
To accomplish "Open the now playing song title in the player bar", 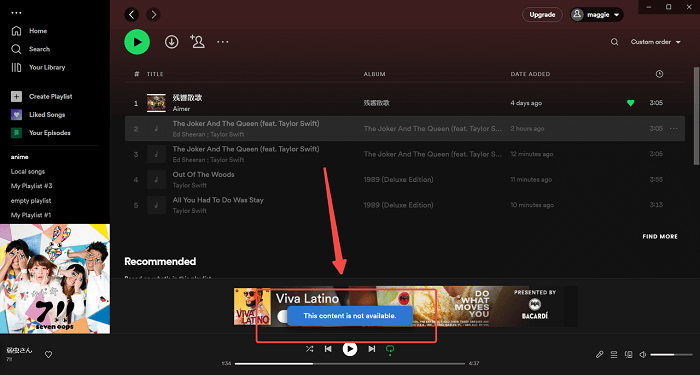I will [19, 350].
